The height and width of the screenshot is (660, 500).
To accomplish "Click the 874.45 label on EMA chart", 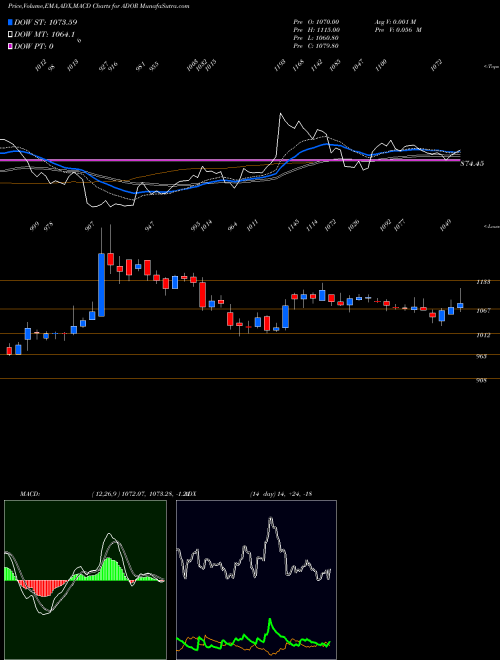I will click(x=472, y=164).
